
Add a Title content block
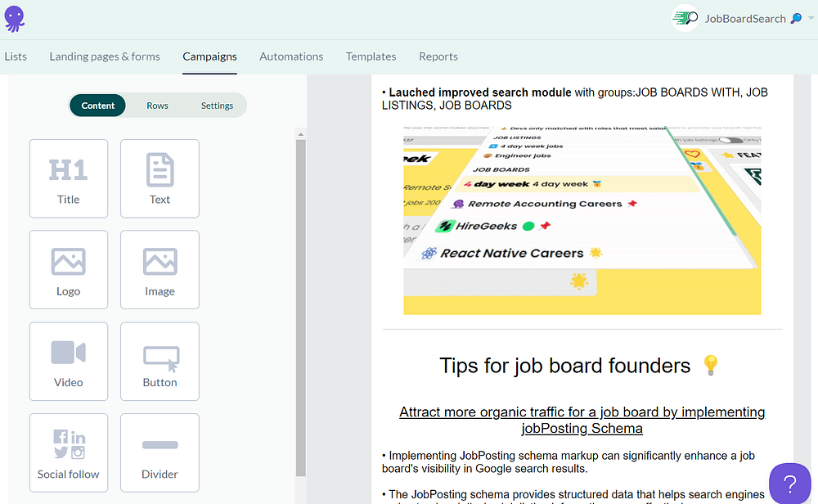pos(69,178)
